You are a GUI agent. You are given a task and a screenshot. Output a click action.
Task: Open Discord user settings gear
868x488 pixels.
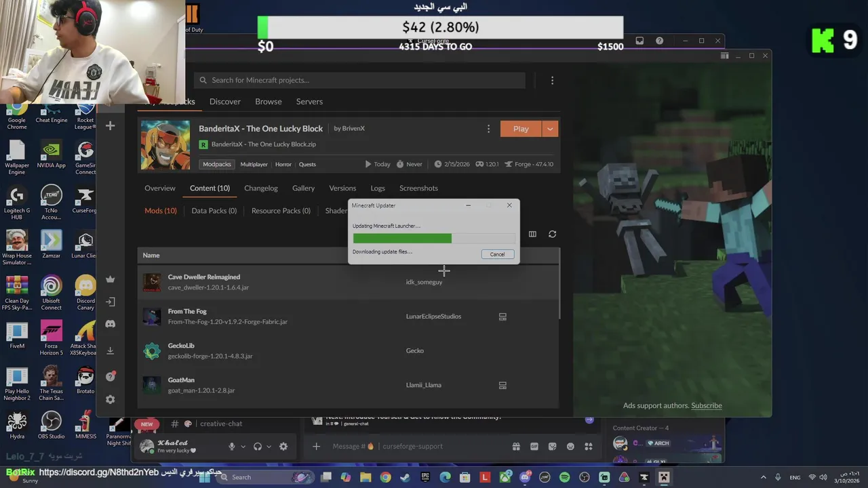(x=283, y=447)
